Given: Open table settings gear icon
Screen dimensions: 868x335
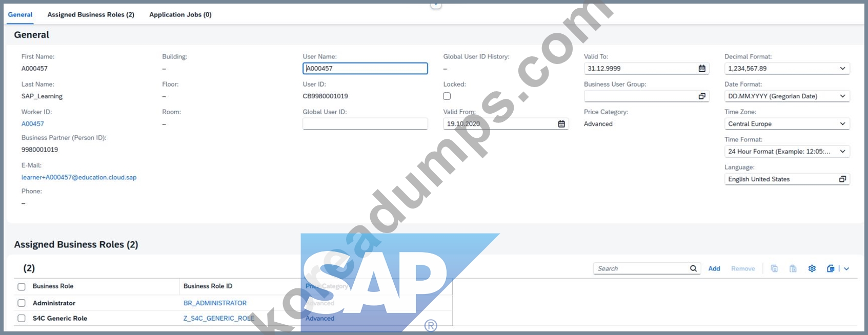Looking at the screenshot, I should point(812,268).
